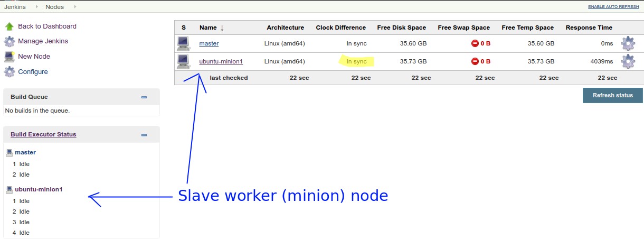644x239 pixels.
Task: Click the Configure gear icon in sidebar
Action: click(x=9, y=72)
